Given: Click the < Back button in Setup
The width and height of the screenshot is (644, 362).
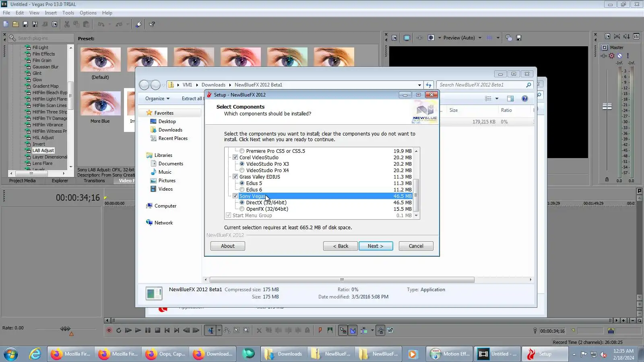Looking at the screenshot, I should (341, 246).
